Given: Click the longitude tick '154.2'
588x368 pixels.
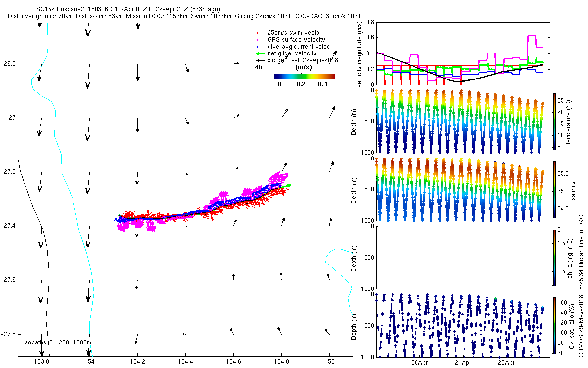Looking at the screenshot, I should [x=138, y=362].
